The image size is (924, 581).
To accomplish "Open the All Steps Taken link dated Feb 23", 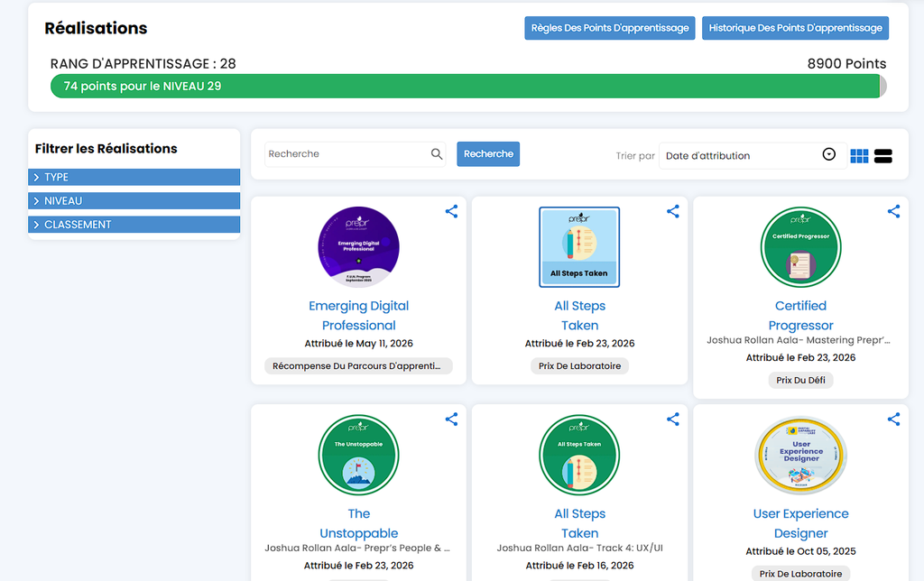I will [x=580, y=315].
